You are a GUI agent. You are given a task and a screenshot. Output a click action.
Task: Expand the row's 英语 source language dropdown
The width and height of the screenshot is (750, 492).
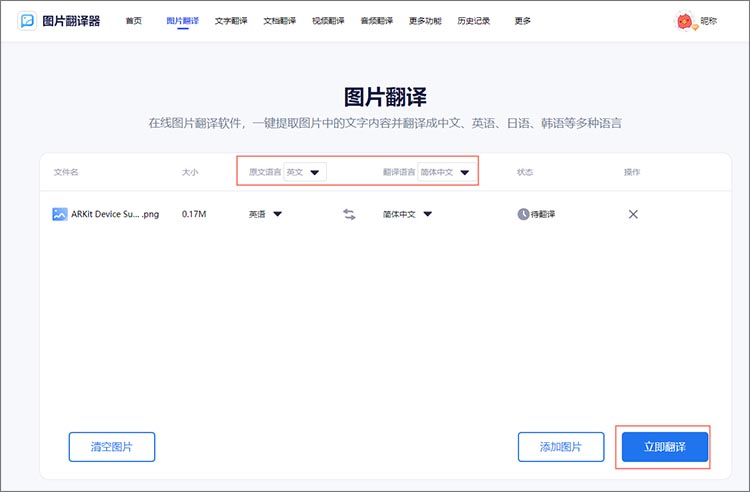[x=265, y=214]
